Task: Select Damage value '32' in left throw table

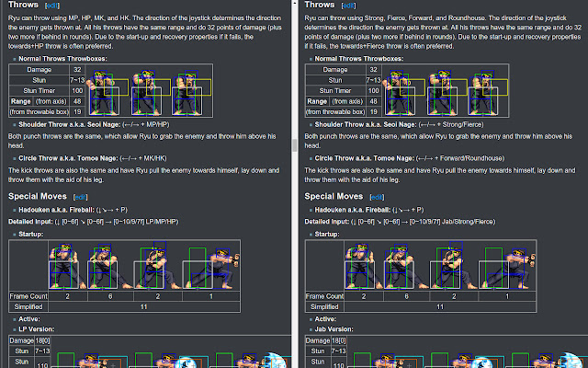Action: pos(77,70)
